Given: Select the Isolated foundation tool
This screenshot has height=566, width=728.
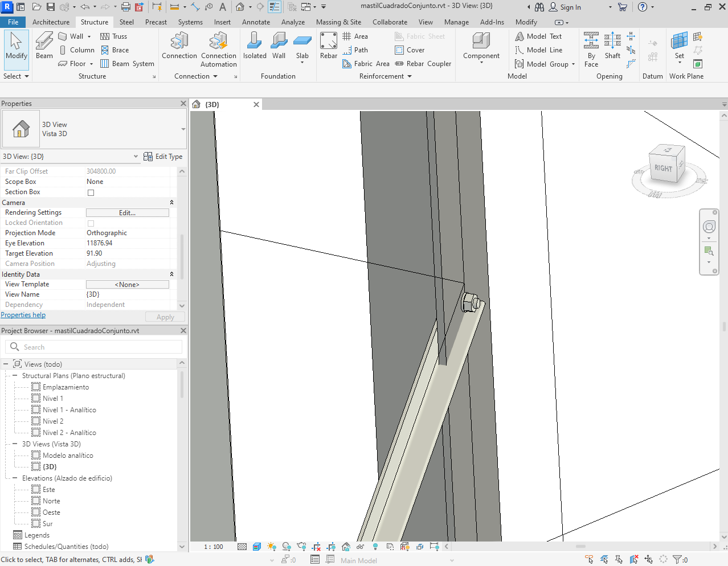Looking at the screenshot, I should (255, 46).
